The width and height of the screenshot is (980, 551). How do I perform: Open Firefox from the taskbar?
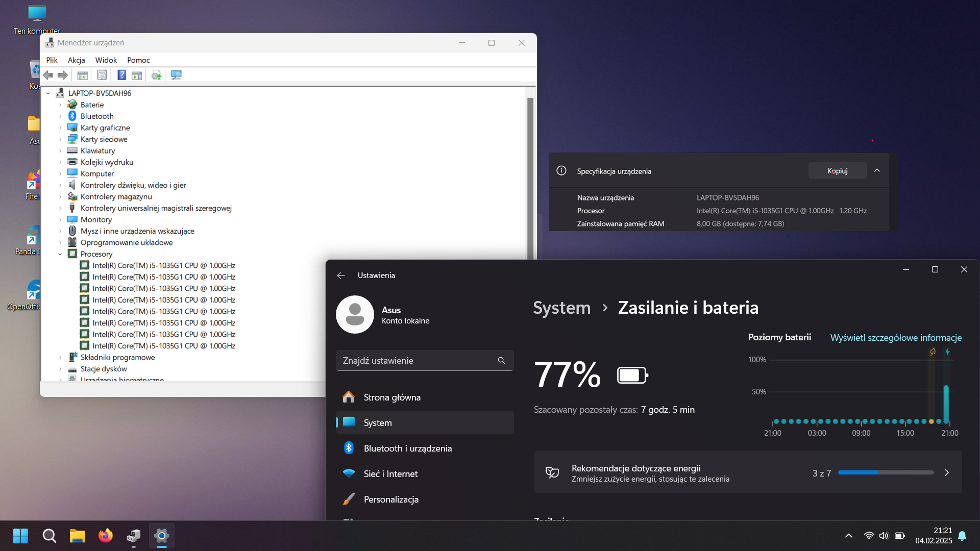106,536
